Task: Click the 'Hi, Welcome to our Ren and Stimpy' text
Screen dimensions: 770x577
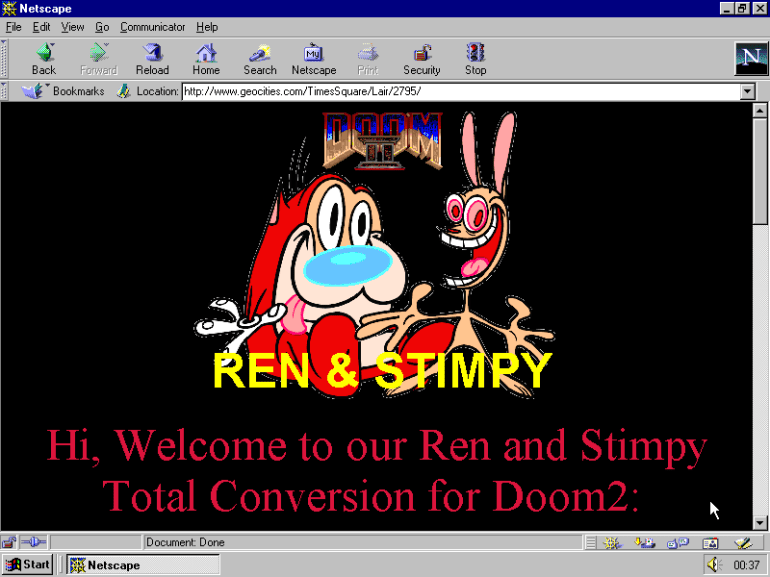Action: (x=377, y=446)
